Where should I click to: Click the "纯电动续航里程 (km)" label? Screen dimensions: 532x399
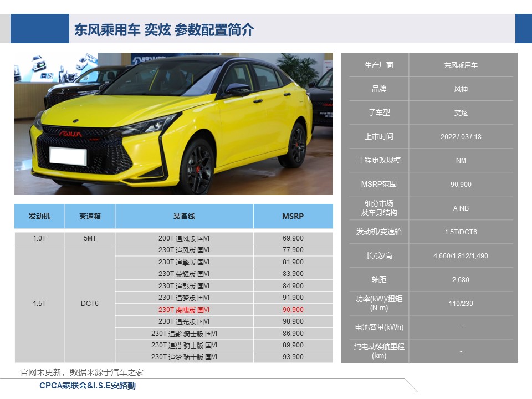(x=379, y=351)
